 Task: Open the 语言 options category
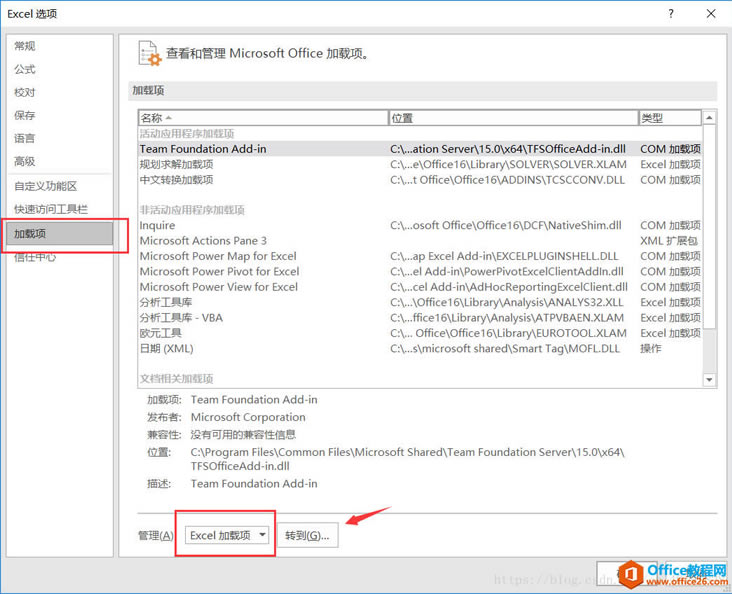point(25,138)
